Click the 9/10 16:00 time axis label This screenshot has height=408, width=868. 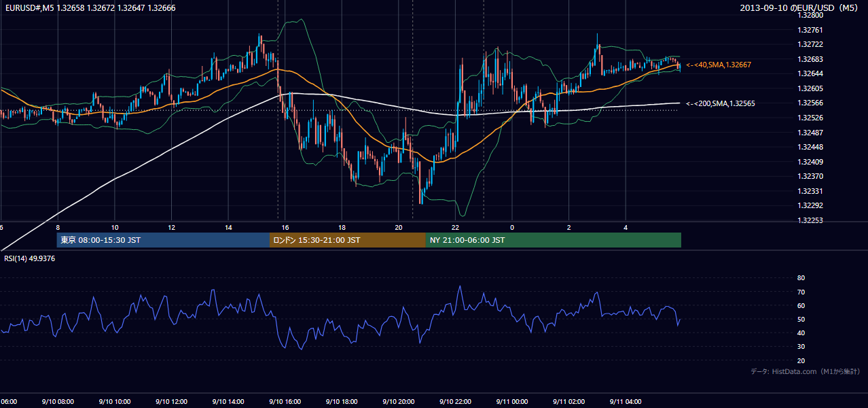pos(285,401)
